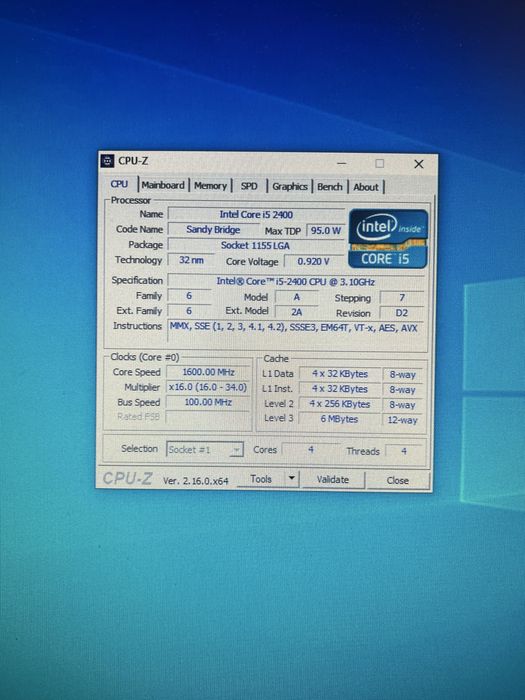Click the Close button at bottom

[397, 480]
